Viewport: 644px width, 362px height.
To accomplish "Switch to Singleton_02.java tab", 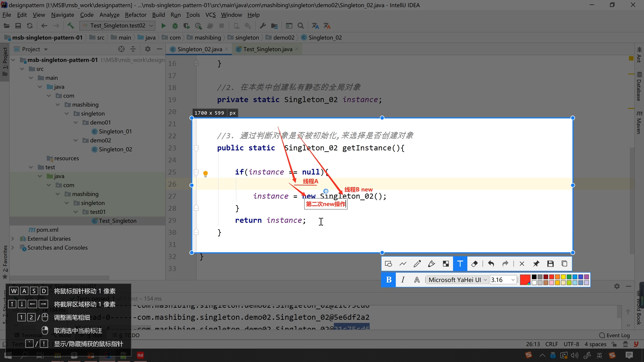I will [199, 49].
